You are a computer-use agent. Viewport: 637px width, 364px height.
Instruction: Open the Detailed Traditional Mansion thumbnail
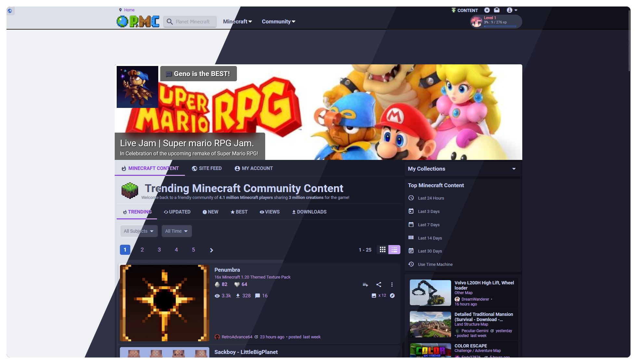(x=430, y=324)
